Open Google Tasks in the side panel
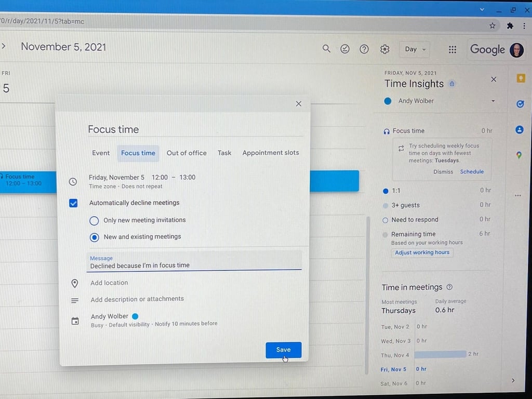The height and width of the screenshot is (399, 532). [520, 104]
